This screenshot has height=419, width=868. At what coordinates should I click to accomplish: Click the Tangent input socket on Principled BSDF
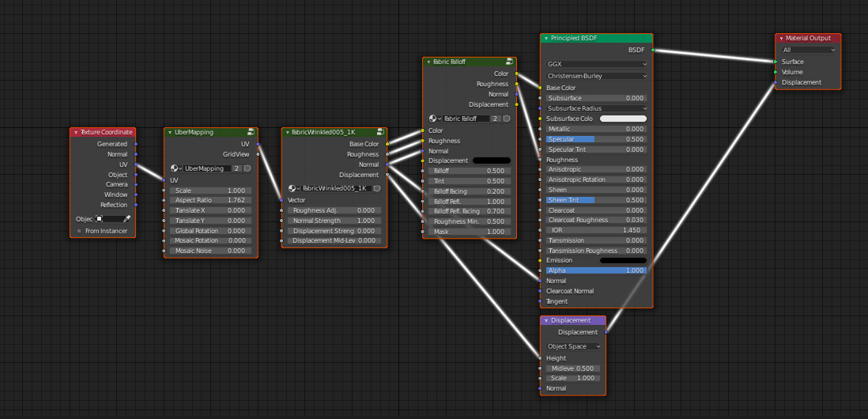click(540, 302)
